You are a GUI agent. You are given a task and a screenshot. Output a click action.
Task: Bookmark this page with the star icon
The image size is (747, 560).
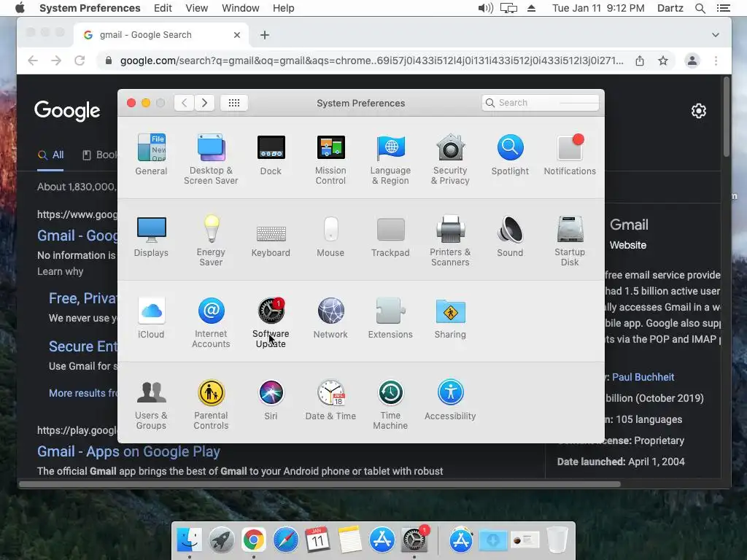(x=662, y=61)
